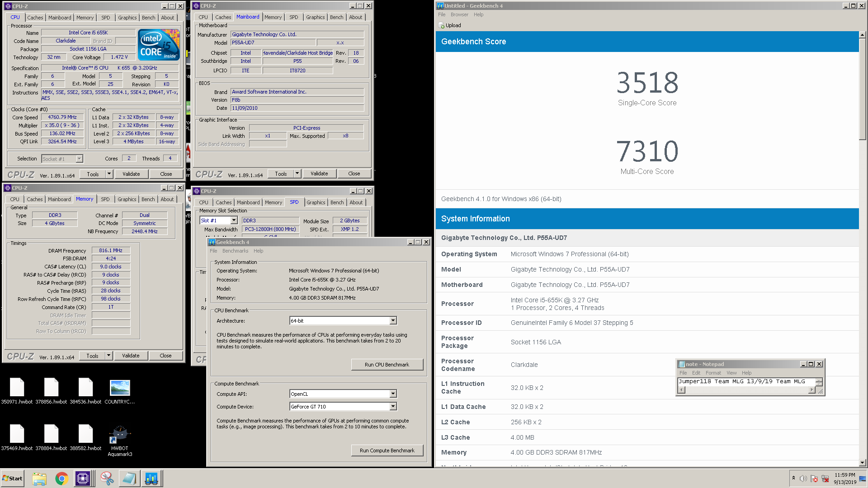This screenshot has width=868, height=488.
Task: Click the note - Notepad title bar icon
Action: coord(681,364)
